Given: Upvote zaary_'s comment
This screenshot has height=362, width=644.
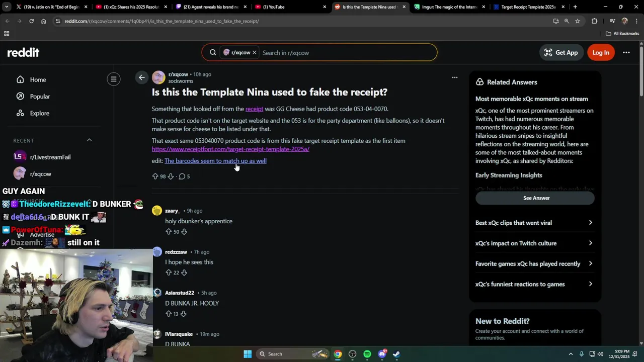Looking at the screenshot, I should [x=169, y=232].
